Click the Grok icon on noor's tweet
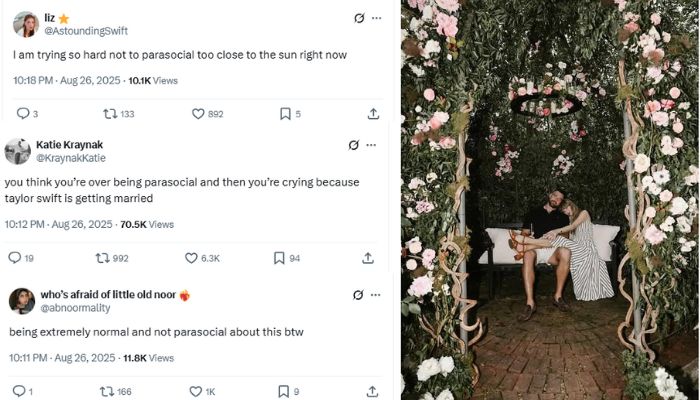 pos(358,295)
